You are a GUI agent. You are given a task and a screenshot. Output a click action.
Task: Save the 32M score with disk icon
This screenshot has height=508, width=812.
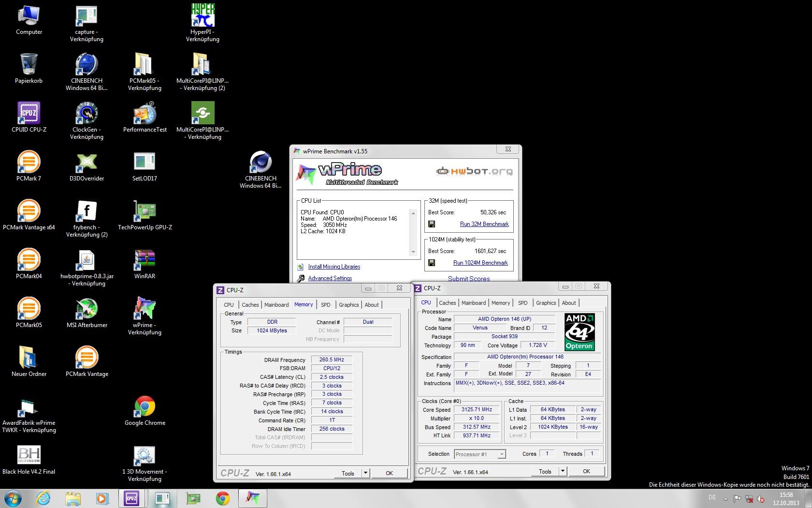tap(432, 224)
